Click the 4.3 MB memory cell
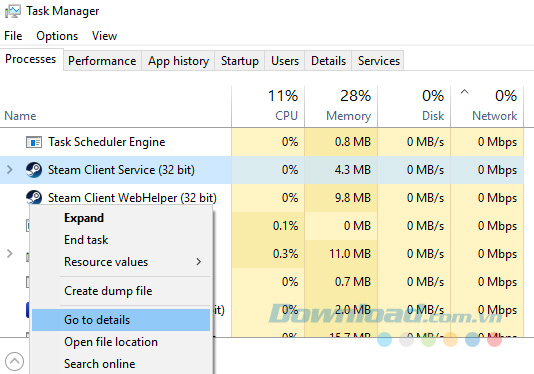The height and width of the screenshot is (374, 534). (341, 170)
